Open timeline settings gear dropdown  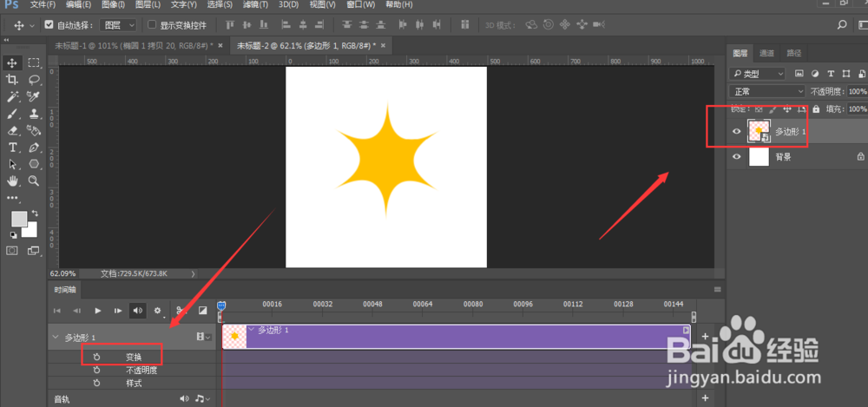coord(158,311)
